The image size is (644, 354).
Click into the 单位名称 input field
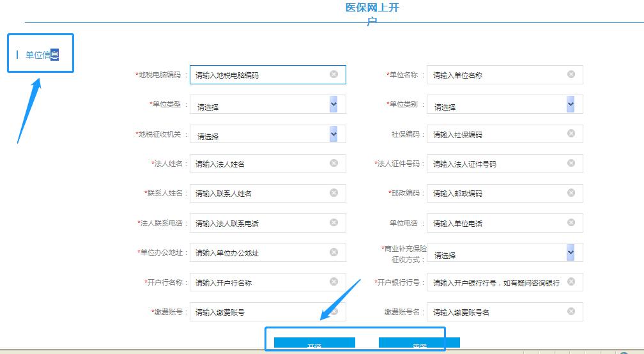point(505,75)
